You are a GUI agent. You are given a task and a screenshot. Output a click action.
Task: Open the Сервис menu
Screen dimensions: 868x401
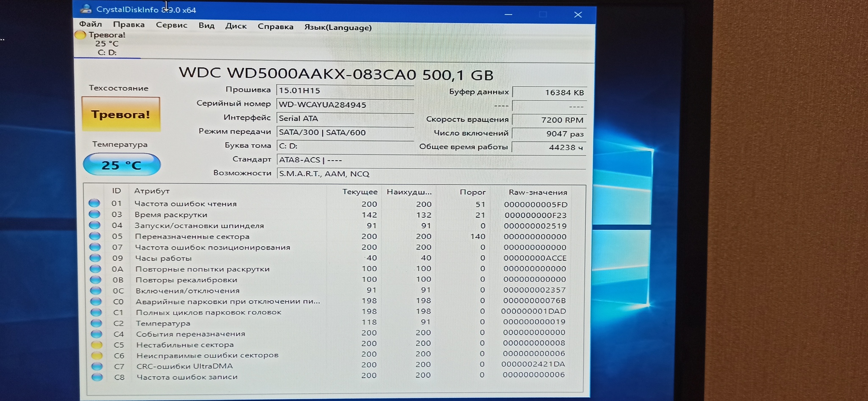pos(172,25)
